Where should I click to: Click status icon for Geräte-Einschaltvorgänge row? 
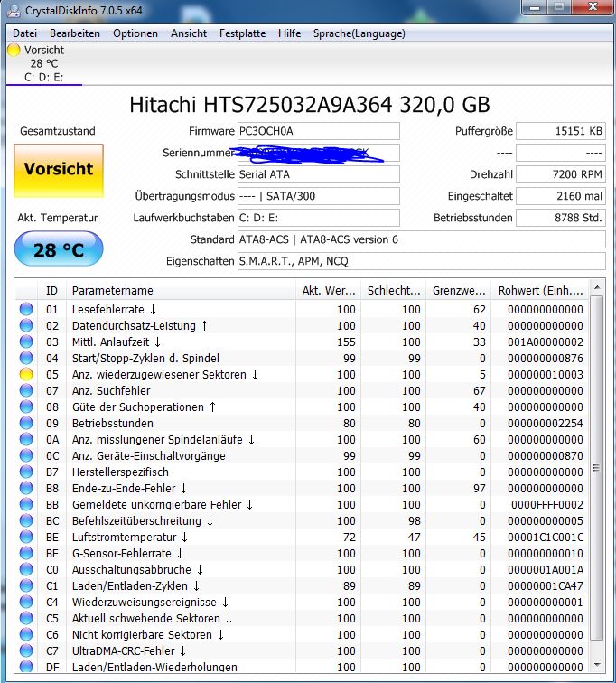(x=26, y=455)
